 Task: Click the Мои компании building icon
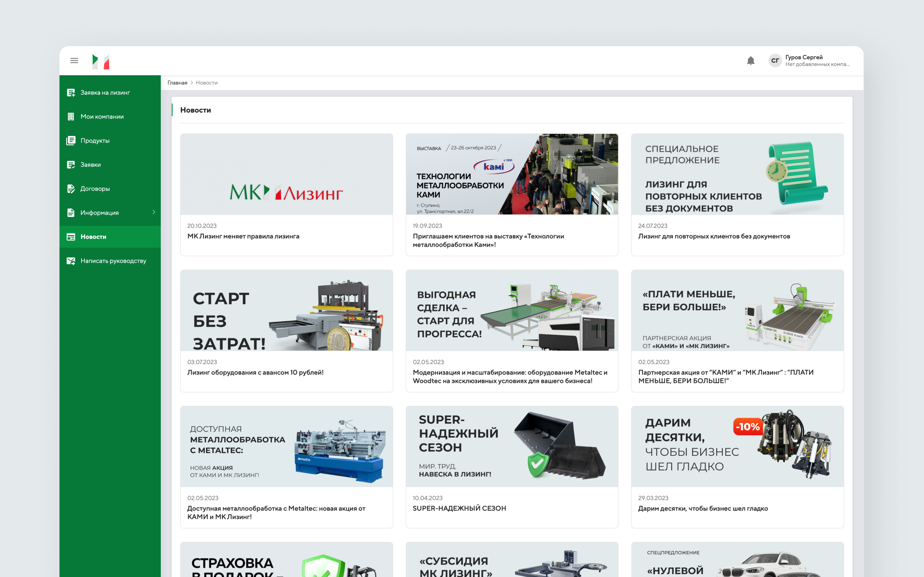(71, 117)
